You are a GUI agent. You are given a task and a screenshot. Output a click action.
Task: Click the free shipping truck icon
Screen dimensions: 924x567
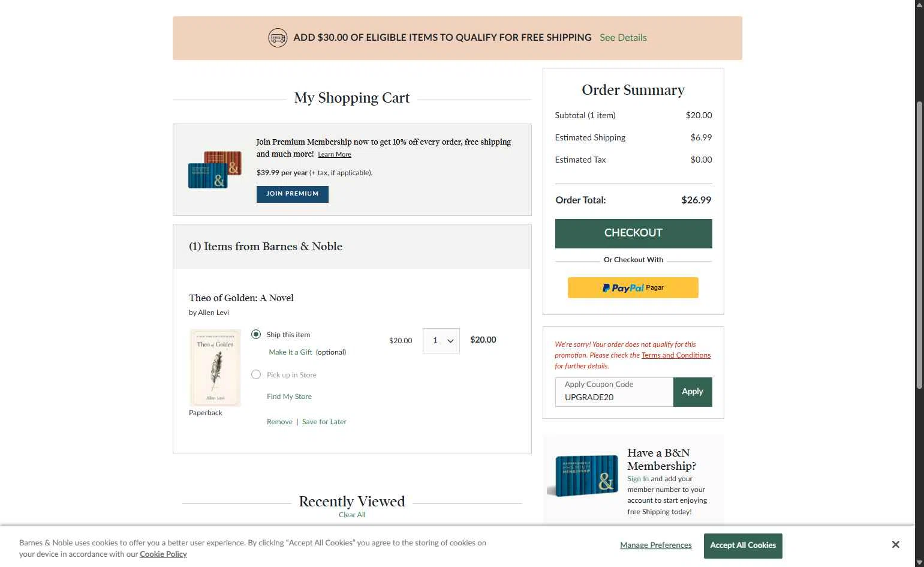point(277,38)
